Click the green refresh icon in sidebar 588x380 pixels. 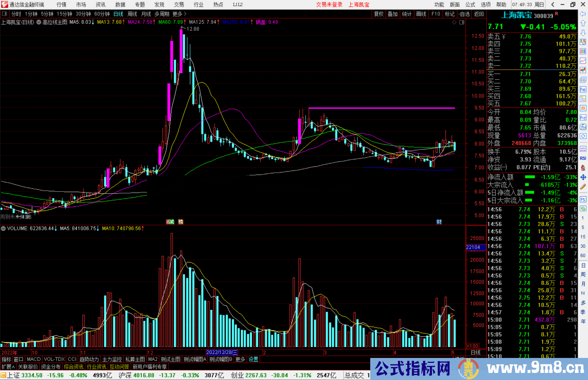tap(583, 209)
